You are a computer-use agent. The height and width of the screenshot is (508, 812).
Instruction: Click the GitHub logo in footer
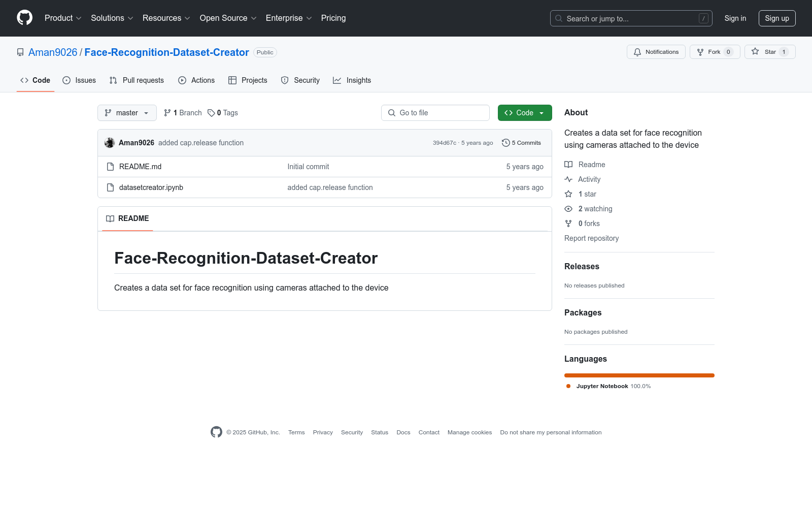click(216, 432)
